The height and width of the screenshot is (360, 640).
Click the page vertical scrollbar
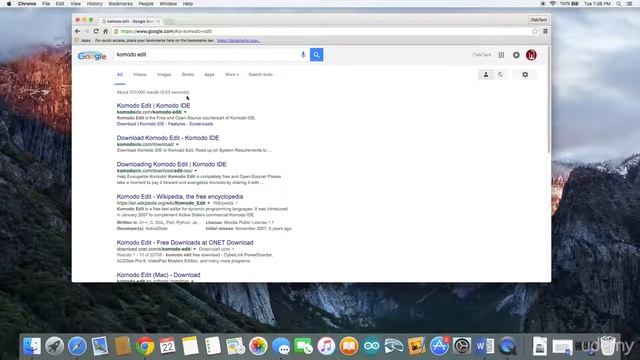click(x=549, y=100)
